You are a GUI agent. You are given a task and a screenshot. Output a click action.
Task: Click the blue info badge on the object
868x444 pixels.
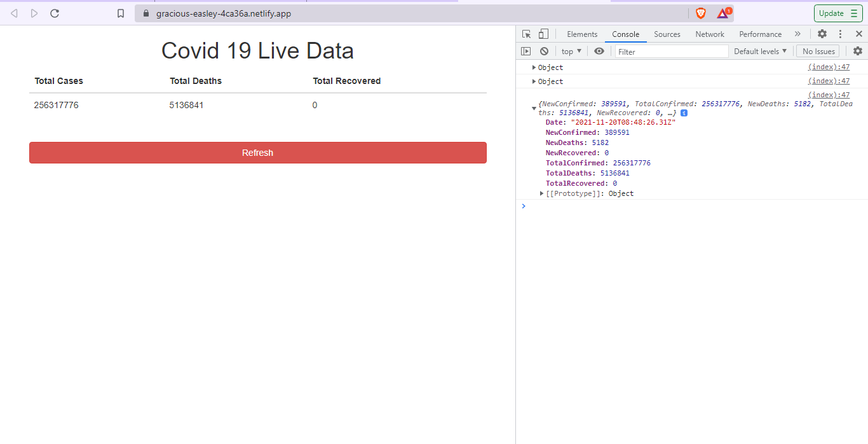pos(684,113)
